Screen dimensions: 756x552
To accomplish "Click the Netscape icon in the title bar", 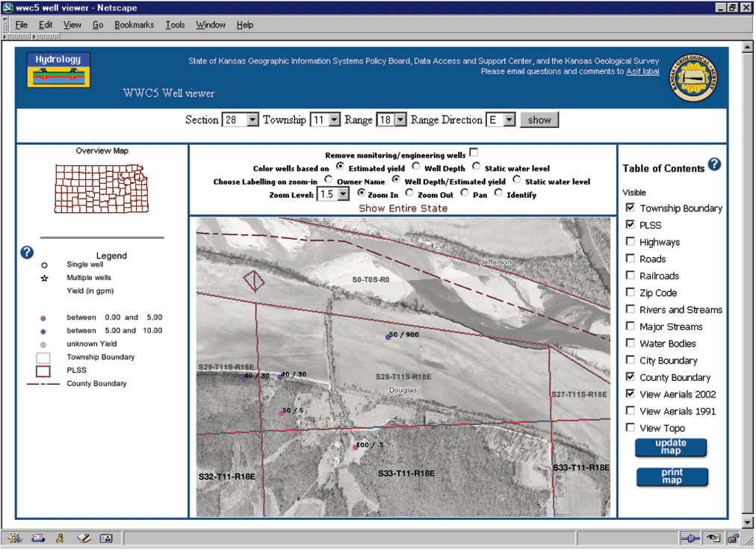I will tap(8, 7).
